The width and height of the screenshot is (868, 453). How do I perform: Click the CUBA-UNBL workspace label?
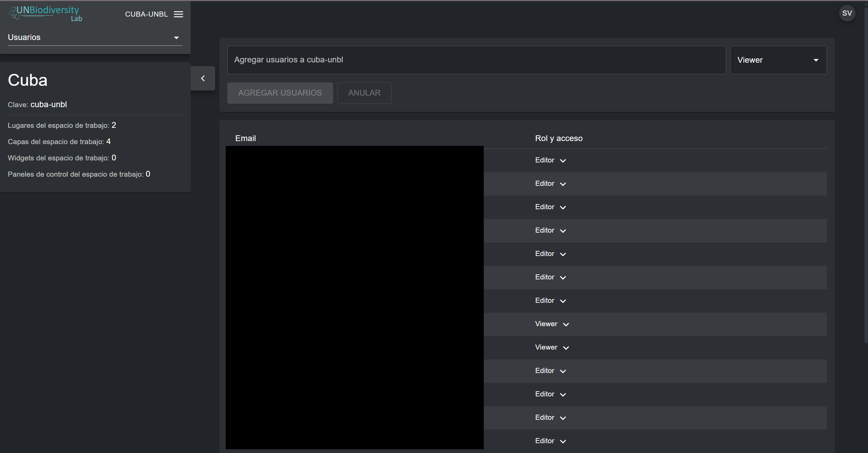pyautogui.click(x=146, y=14)
